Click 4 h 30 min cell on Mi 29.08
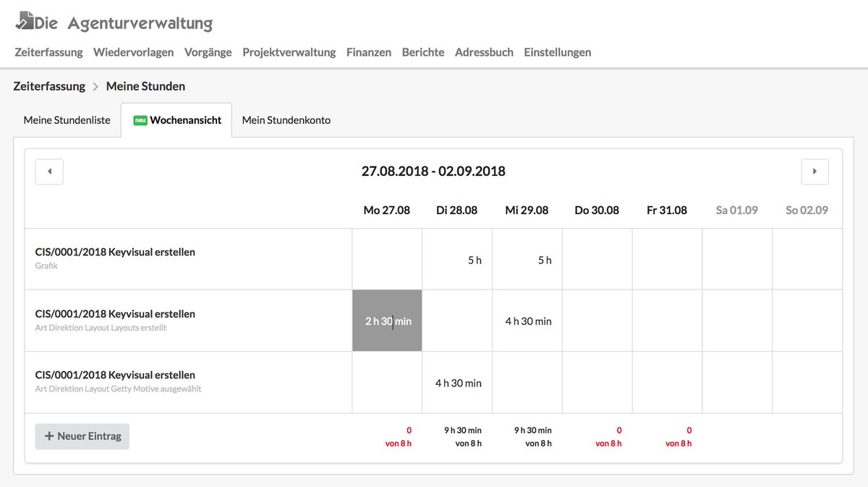The image size is (868, 487). point(527,321)
